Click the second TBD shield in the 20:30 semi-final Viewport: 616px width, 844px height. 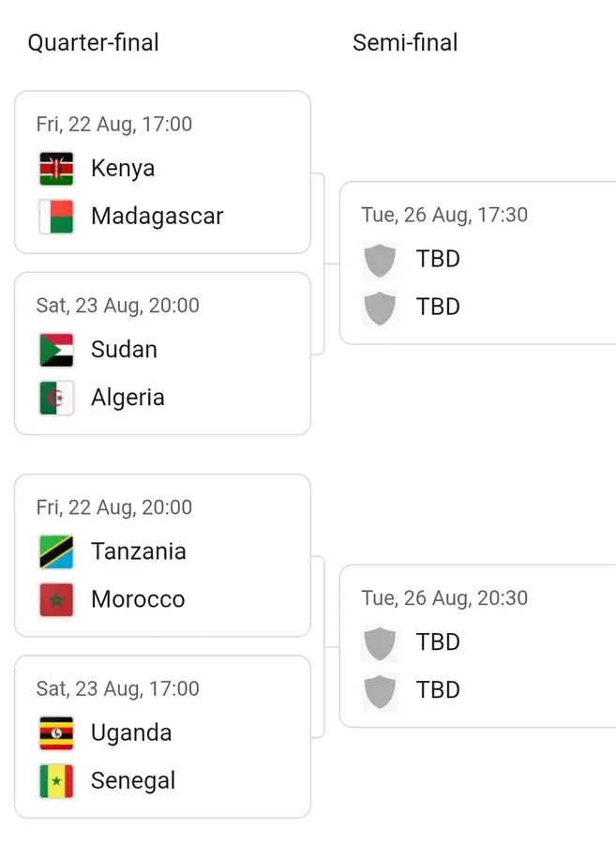(380, 692)
